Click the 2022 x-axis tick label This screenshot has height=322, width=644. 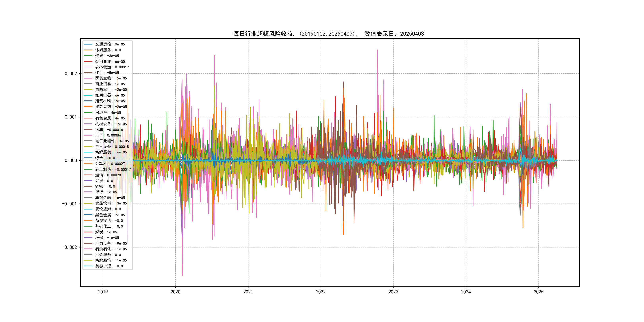coord(321,292)
